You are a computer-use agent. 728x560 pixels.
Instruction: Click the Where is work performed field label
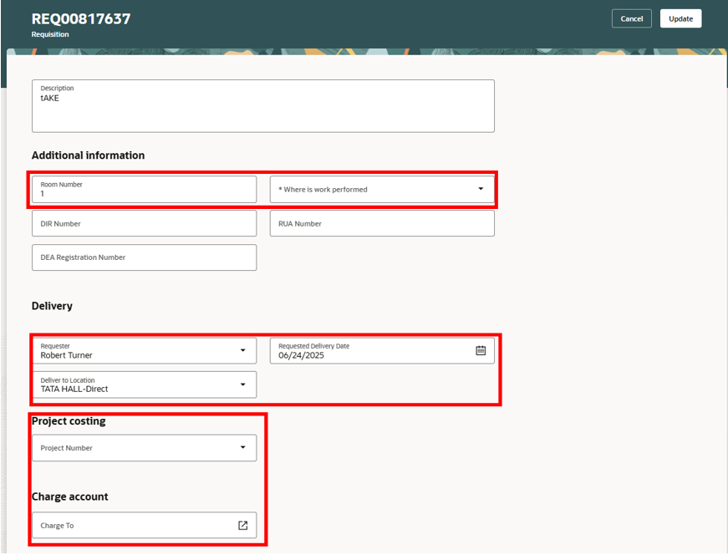point(323,190)
